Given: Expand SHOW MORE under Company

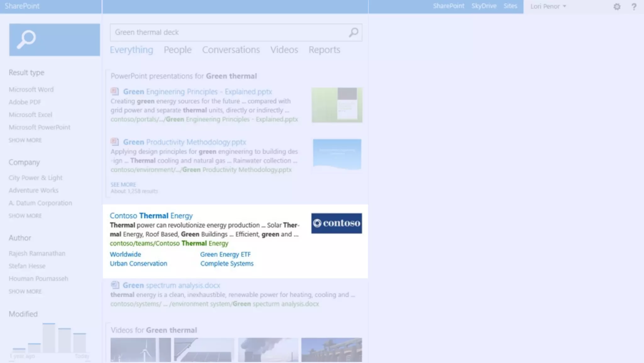Looking at the screenshot, I should pyautogui.click(x=25, y=216).
